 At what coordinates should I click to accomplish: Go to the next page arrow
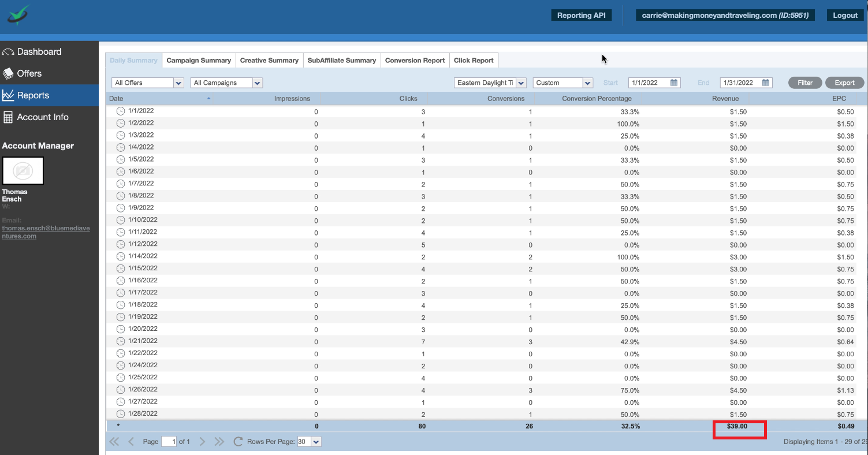pyautogui.click(x=202, y=442)
